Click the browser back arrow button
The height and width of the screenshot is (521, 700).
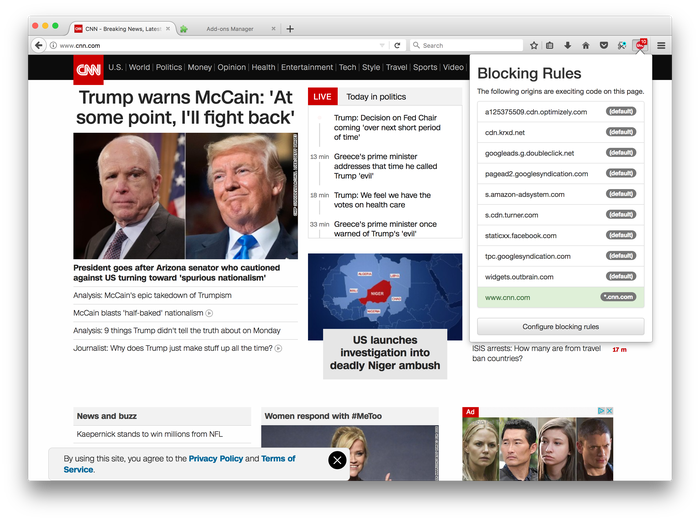tap(39, 45)
